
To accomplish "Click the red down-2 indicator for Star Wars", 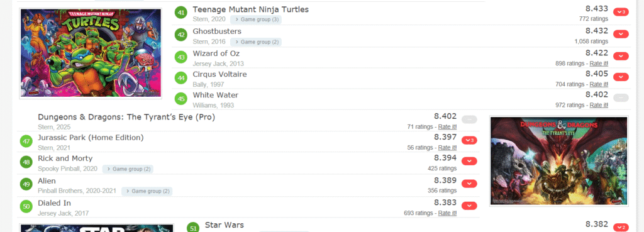I will point(621,228).
